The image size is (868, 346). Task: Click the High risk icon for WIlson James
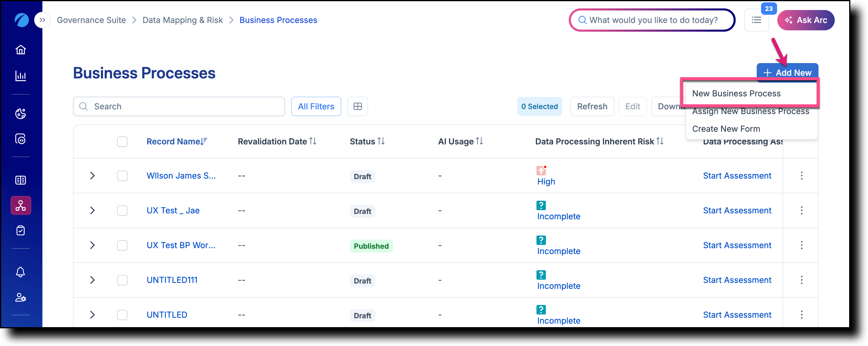pyautogui.click(x=541, y=170)
